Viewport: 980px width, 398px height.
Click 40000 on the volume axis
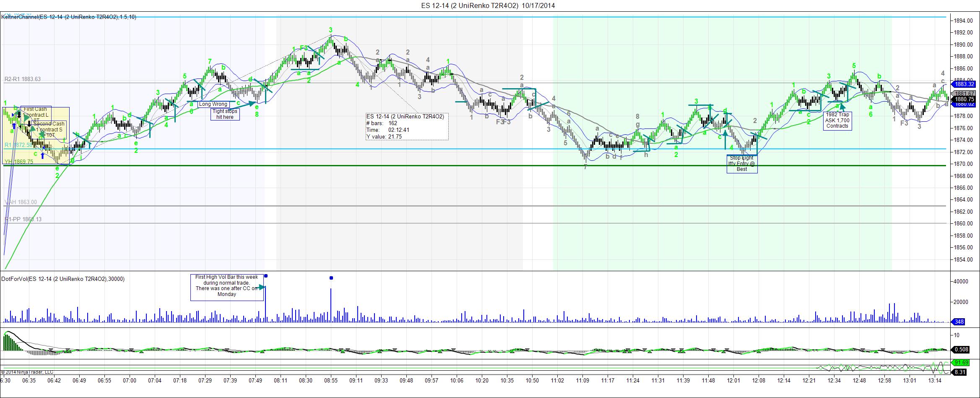point(960,282)
